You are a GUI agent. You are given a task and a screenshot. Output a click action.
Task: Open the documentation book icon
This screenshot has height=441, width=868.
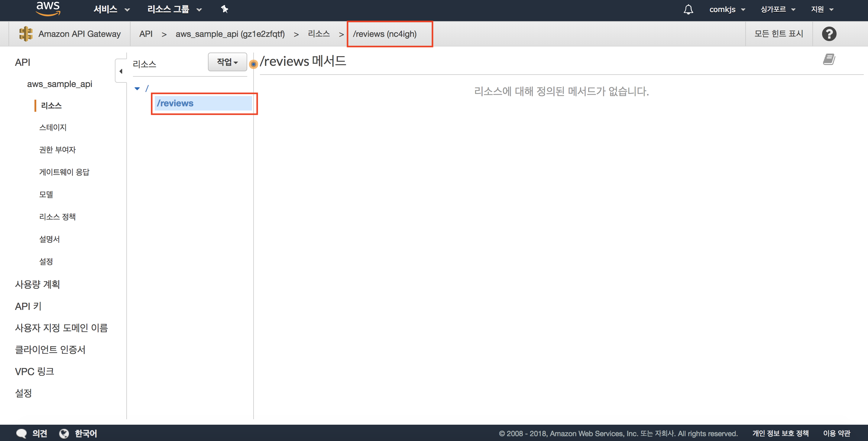tap(829, 60)
